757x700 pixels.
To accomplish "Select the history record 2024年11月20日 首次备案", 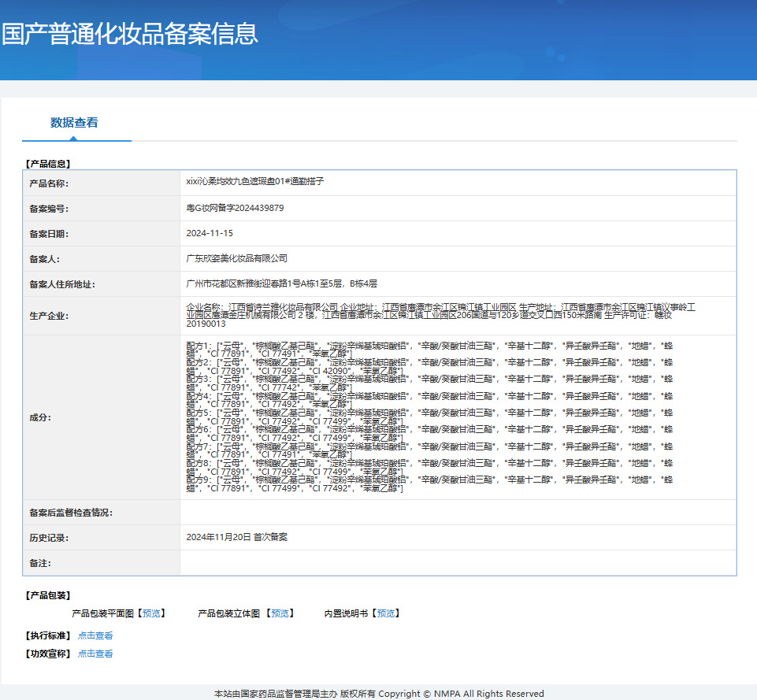I will pos(236,537).
